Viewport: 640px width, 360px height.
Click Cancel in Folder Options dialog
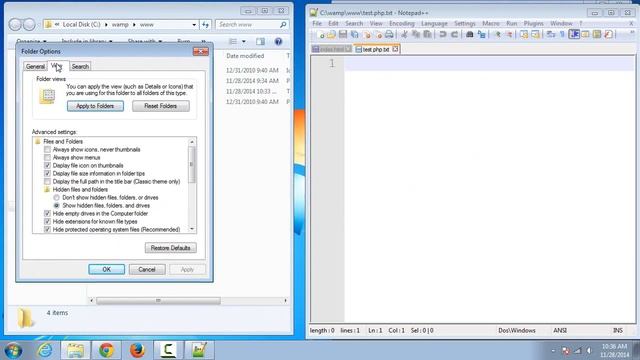(x=147, y=269)
